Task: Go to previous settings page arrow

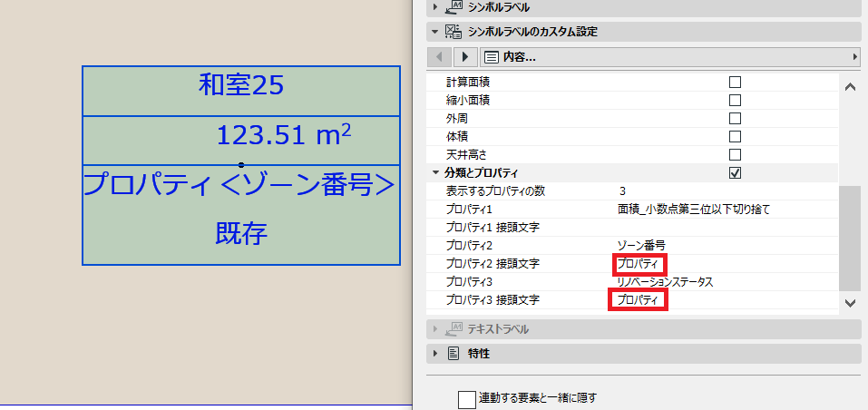Action: 440,56
